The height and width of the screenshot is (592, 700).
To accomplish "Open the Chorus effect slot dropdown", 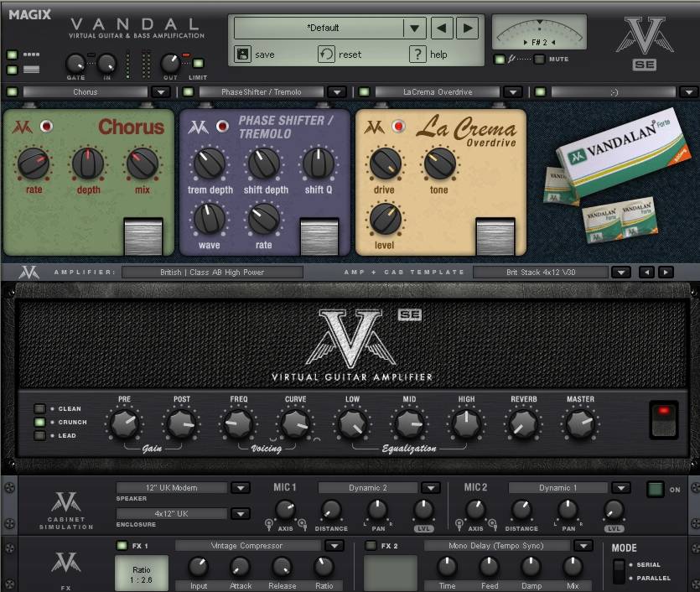I will point(161,92).
